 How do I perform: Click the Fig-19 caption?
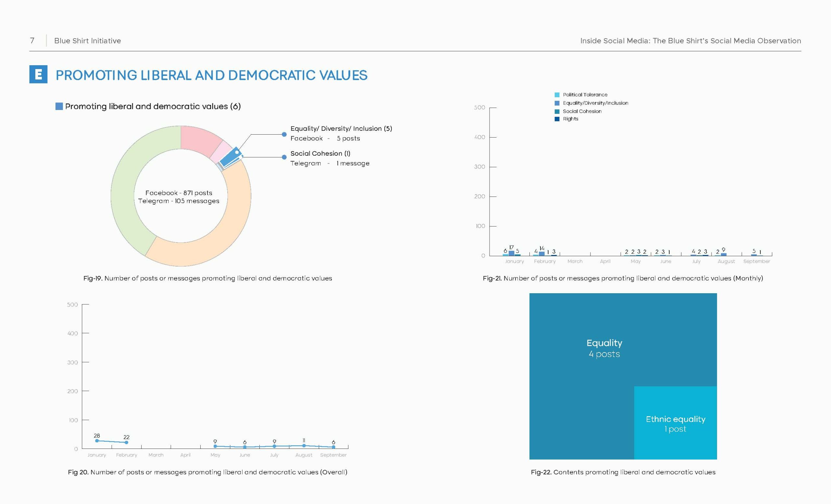tap(208, 278)
